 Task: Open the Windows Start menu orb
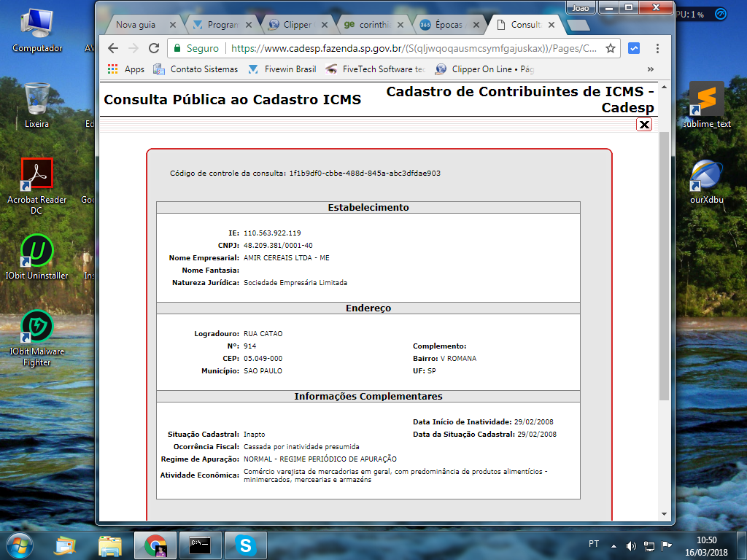pos(20,545)
